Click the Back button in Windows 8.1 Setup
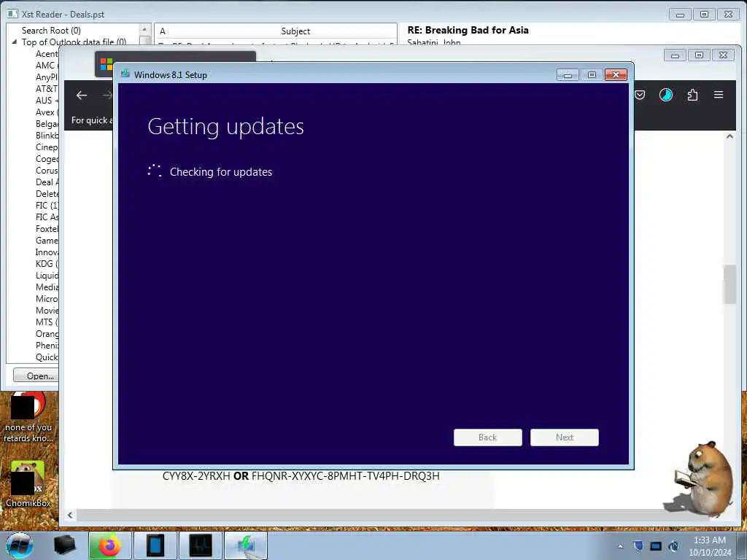This screenshot has height=560, width=747. pos(487,437)
